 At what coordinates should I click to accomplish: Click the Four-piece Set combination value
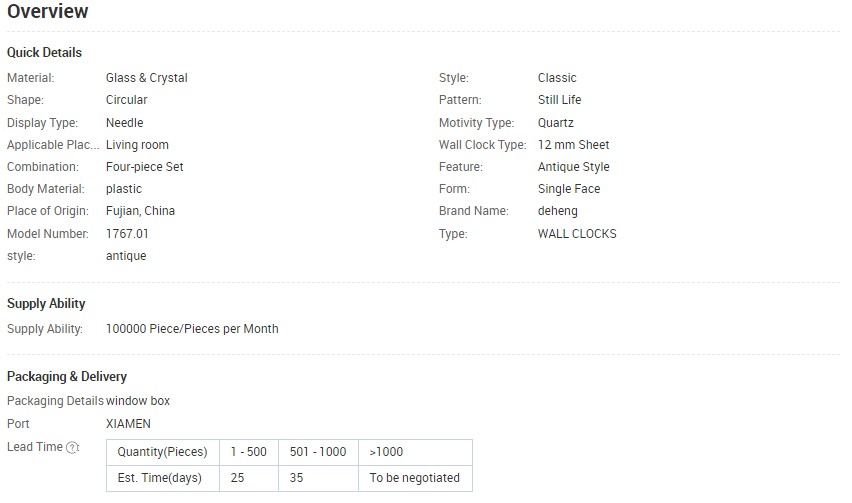tap(145, 167)
